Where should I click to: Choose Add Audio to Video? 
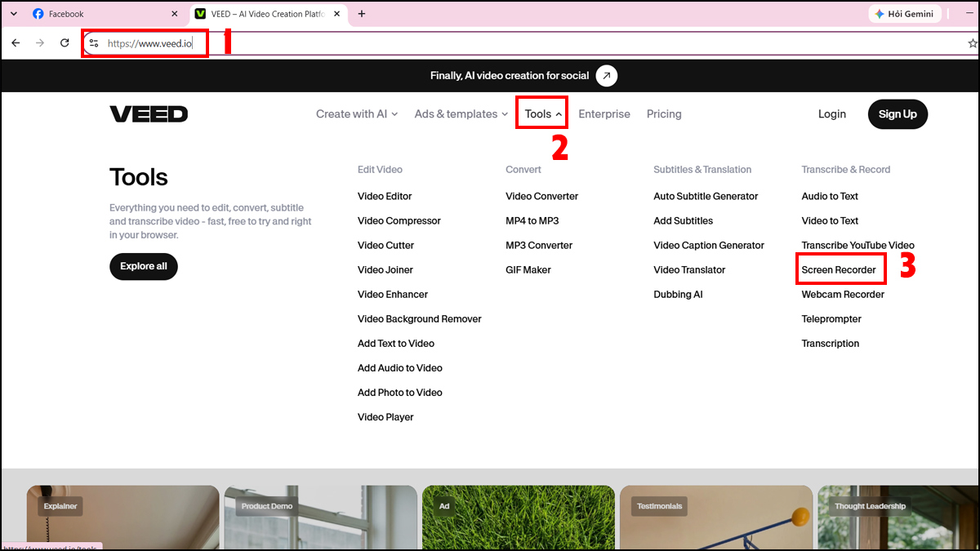[x=400, y=367]
